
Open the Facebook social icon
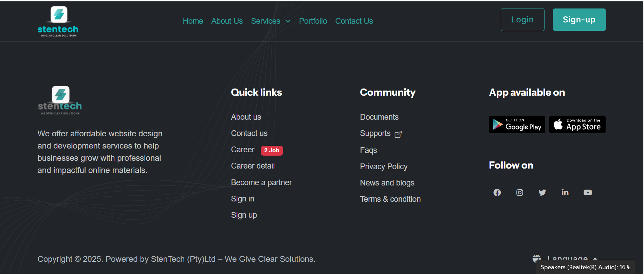[x=497, y=193]
